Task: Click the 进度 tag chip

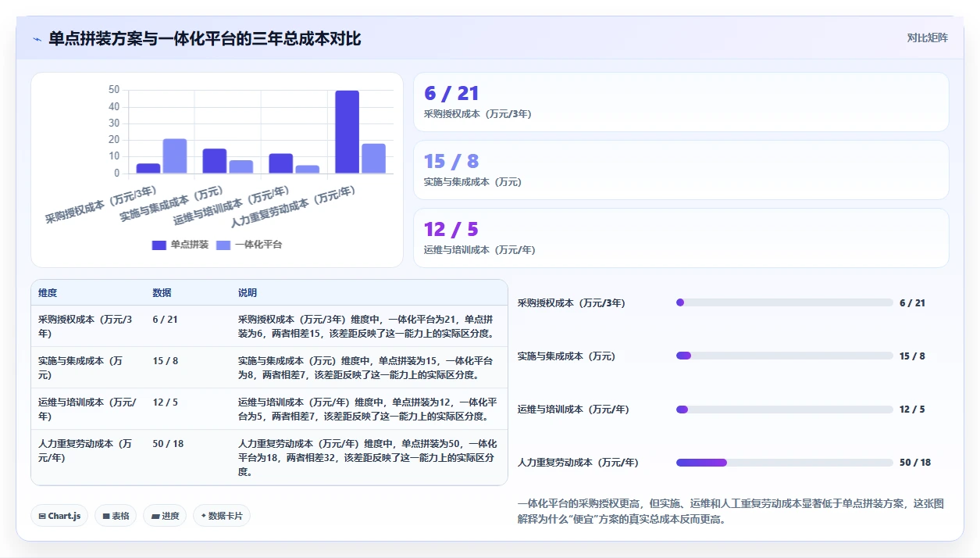Action: click(x=165, y=516)
